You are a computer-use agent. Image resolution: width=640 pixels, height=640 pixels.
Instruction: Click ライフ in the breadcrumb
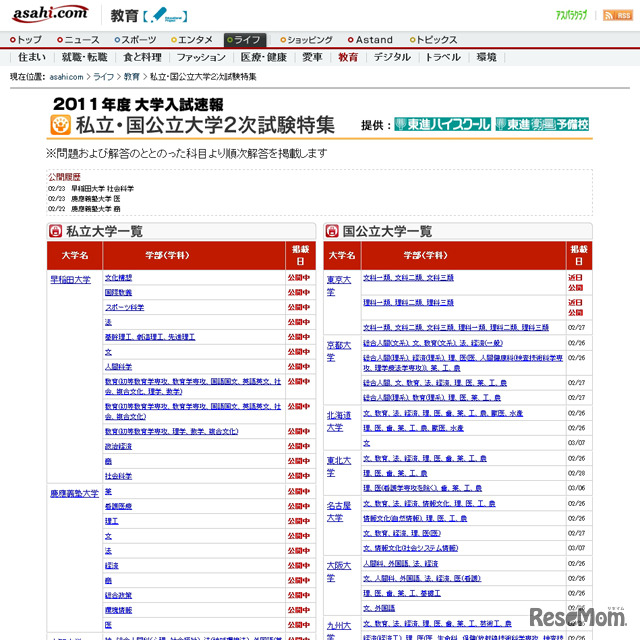click(x=103, y=77)
